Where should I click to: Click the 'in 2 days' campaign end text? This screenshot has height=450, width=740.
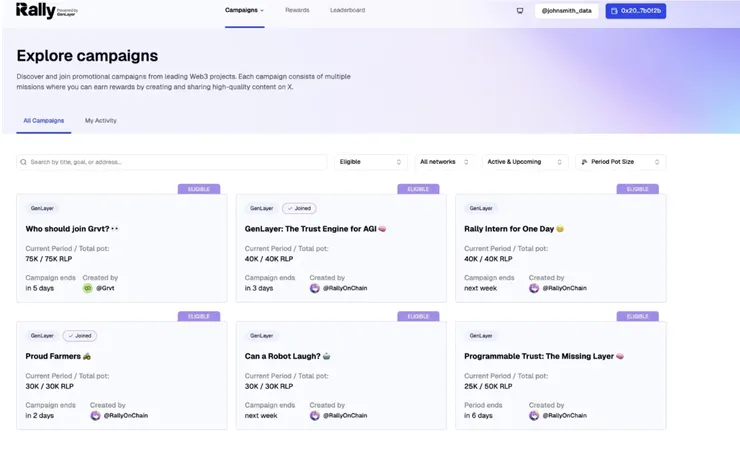40,416
